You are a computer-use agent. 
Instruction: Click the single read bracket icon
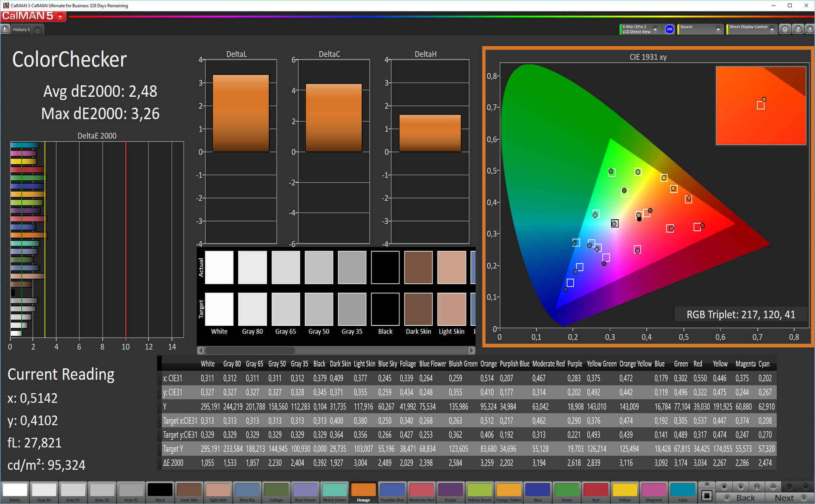coord(757,487)
